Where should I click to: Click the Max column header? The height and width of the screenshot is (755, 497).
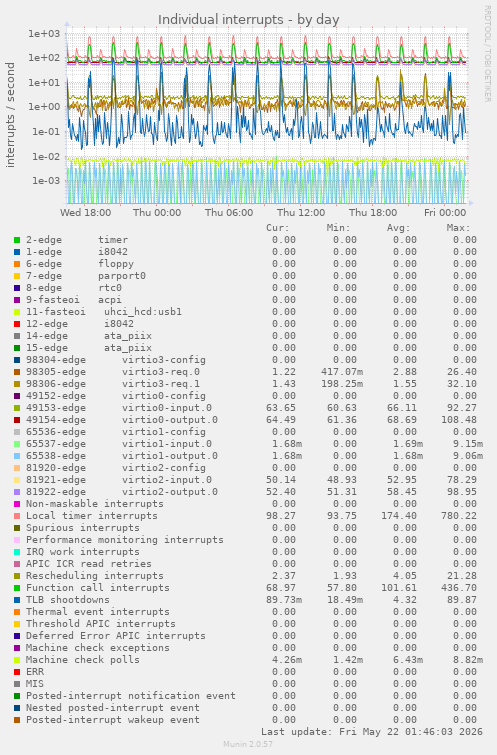[x=458, y=228]
